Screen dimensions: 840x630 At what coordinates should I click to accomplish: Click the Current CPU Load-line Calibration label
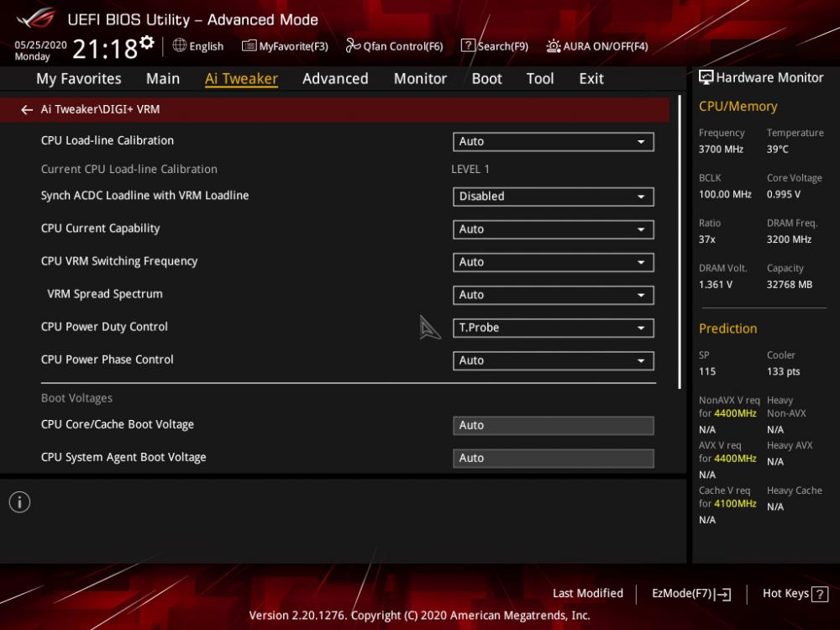pyautogui.click(x=129, y=170)
